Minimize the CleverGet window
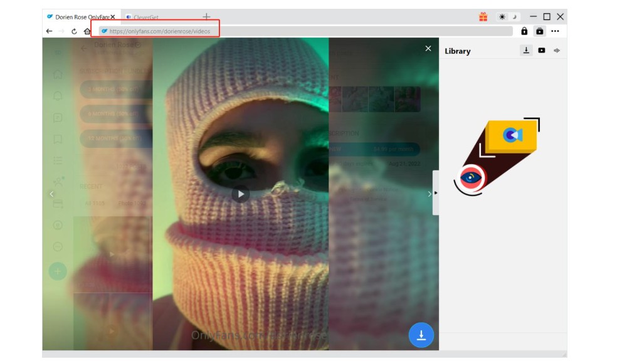Image resolution: width=627 pixels, height=364 pixels. coord(533,17)
